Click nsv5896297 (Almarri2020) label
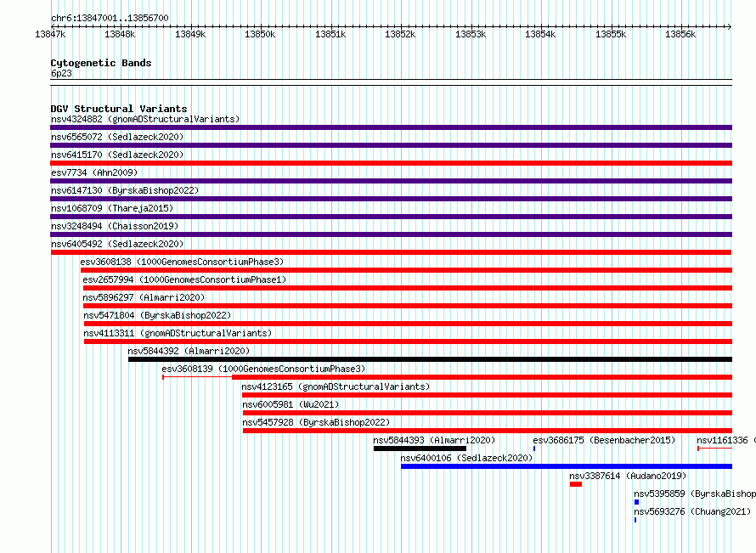 pyautogui.click(x=144, y=297)
